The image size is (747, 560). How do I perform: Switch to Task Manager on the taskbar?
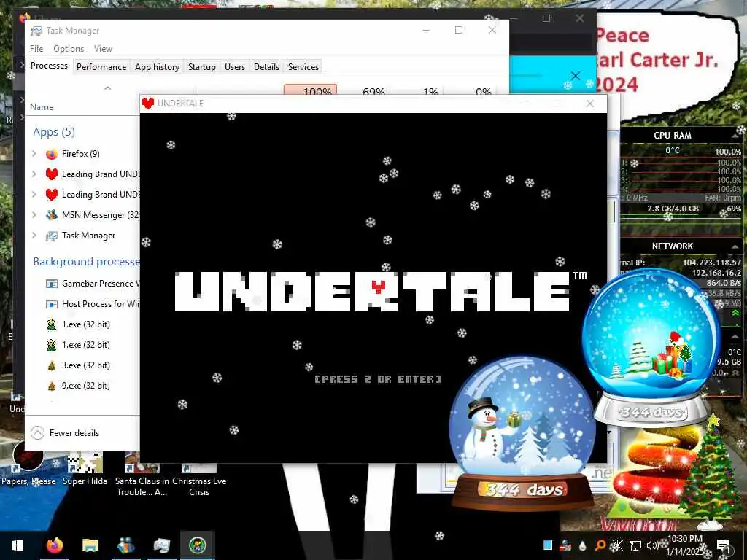[x=161, y=545]
